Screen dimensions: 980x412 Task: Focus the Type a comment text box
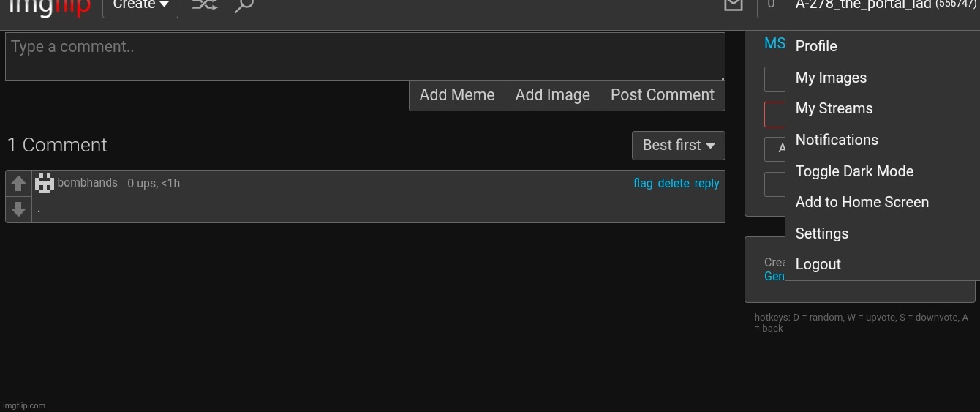(364, 56)
